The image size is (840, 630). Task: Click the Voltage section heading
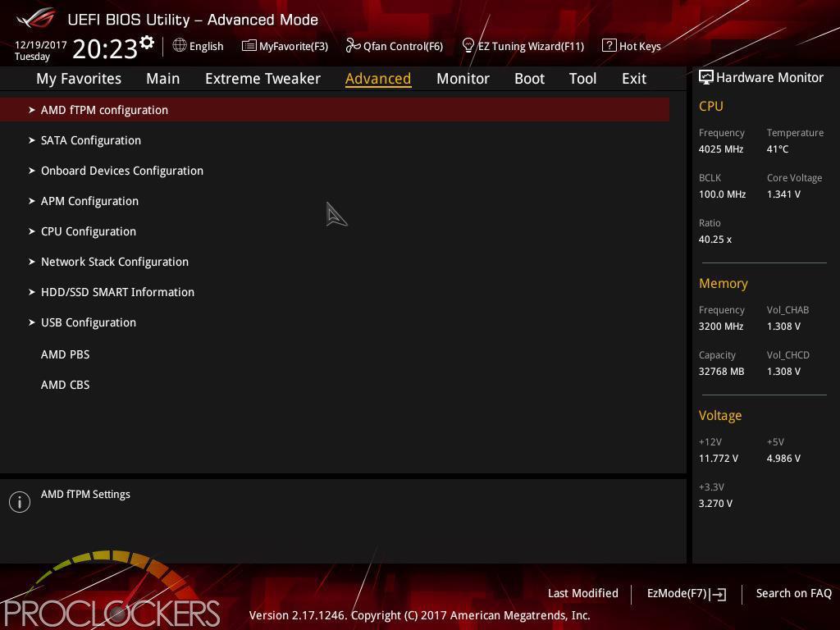click(x=720, y=416)
